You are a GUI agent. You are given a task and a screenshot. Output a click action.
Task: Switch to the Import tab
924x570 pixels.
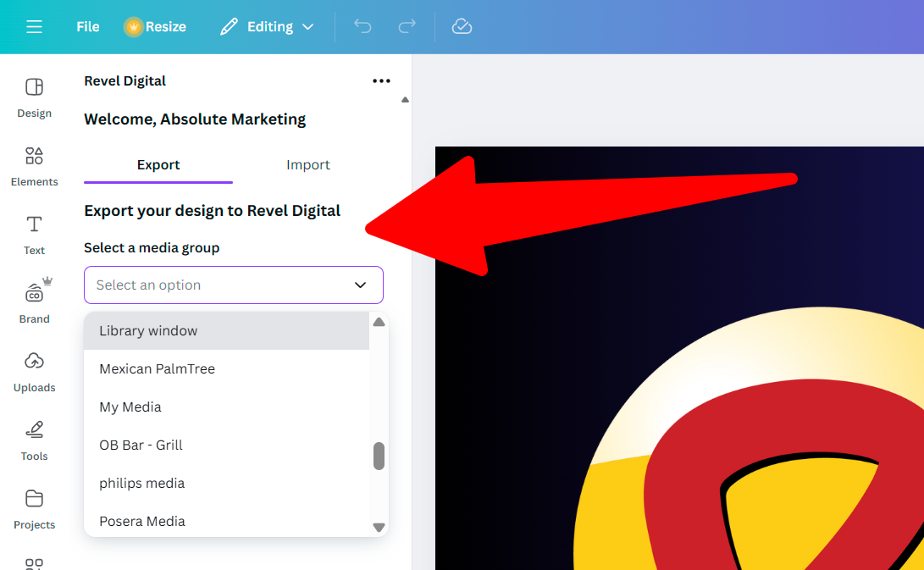tap(308, 165)
